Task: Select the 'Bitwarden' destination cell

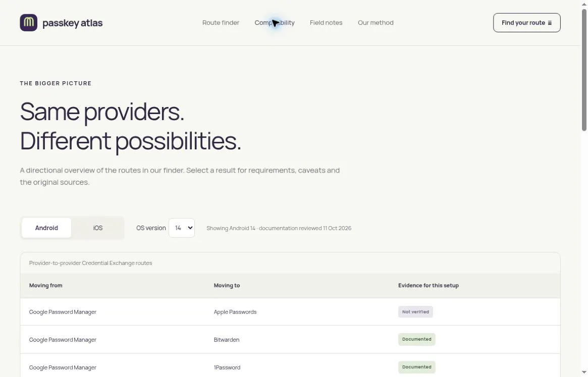Action: (227, 340)
